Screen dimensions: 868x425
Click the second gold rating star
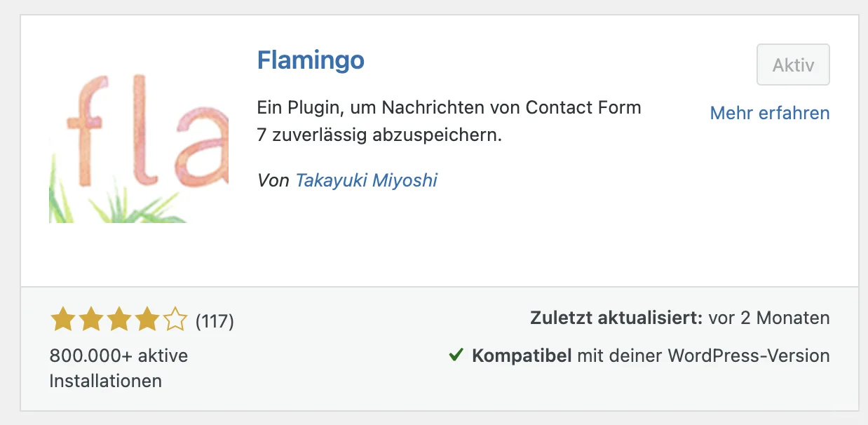coord(90,321)
